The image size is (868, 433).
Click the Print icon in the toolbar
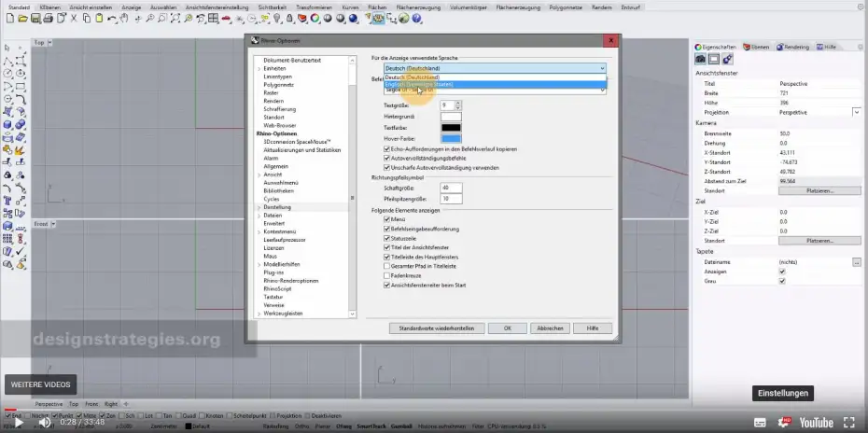click(49, 19)
